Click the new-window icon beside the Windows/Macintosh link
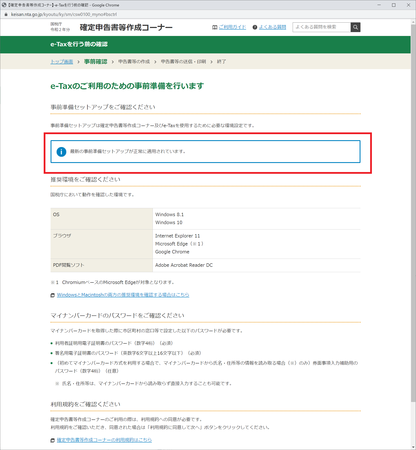This screenshot has width=416, height=450. (x=53, y=295)
